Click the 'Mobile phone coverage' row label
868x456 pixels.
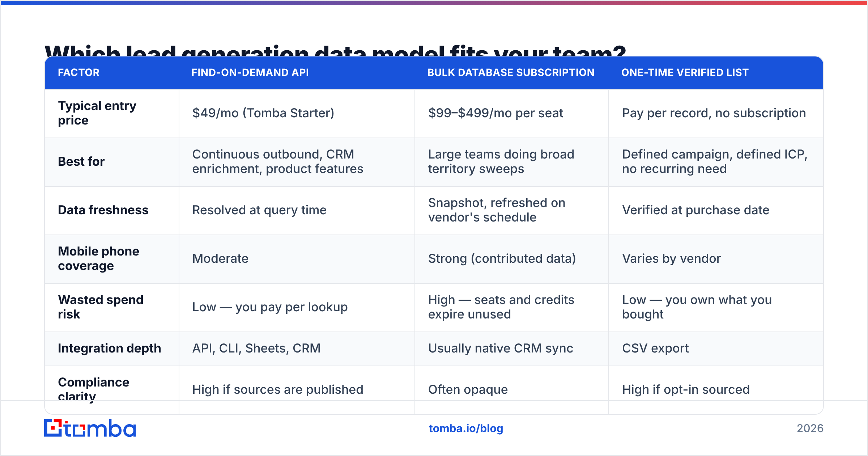pos(98,258)
